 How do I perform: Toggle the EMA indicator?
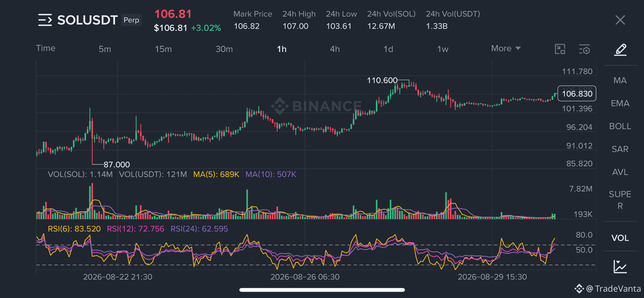pos(620,103)
